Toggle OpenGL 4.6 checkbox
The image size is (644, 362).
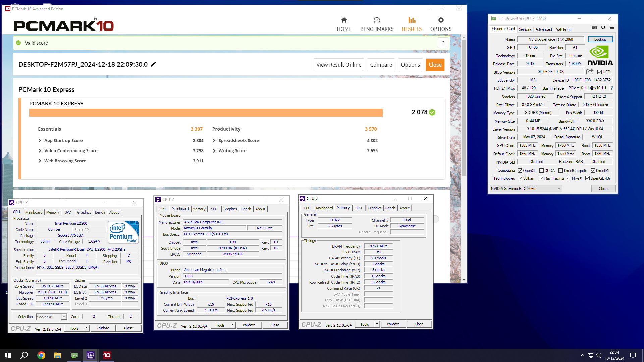coord(587,178)
